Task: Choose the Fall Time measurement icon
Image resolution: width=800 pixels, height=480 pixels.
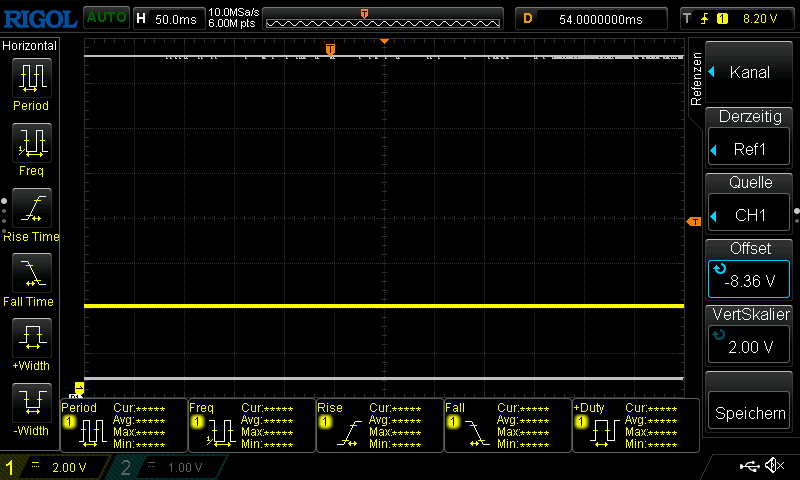Action: click(x=31, y=273)
